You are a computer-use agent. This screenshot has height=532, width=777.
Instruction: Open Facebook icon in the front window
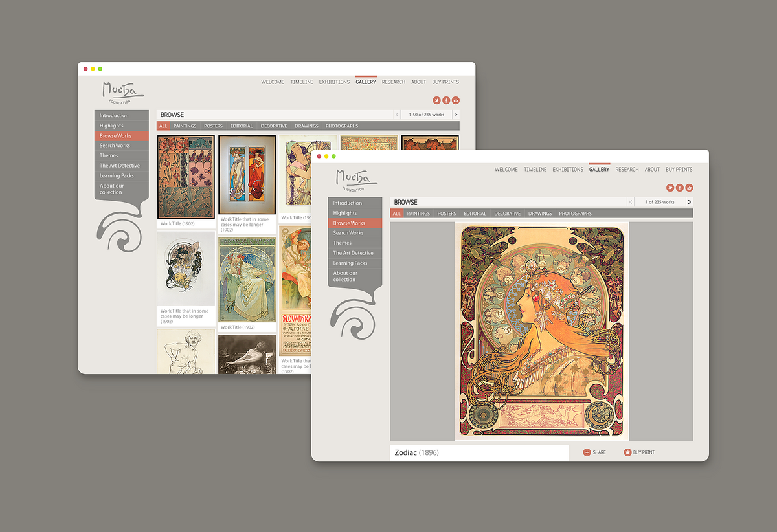[x=680, y=188]
